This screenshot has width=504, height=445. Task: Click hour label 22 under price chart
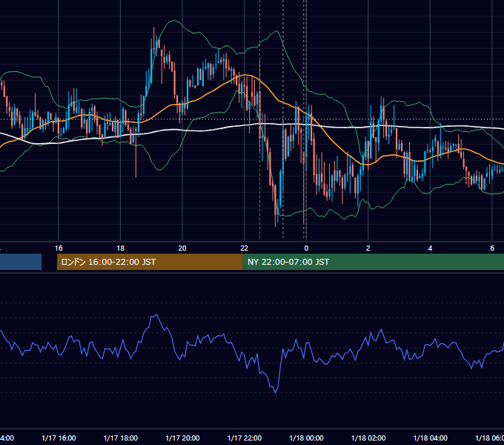245,248
